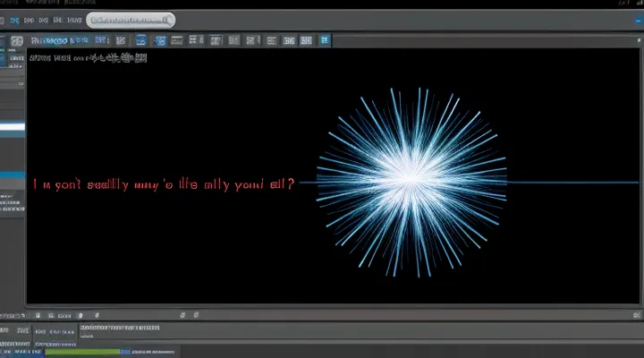
Task: Click the garbled white text at canvas top-left
Action: pyautogui.click(x=88, y=57)
